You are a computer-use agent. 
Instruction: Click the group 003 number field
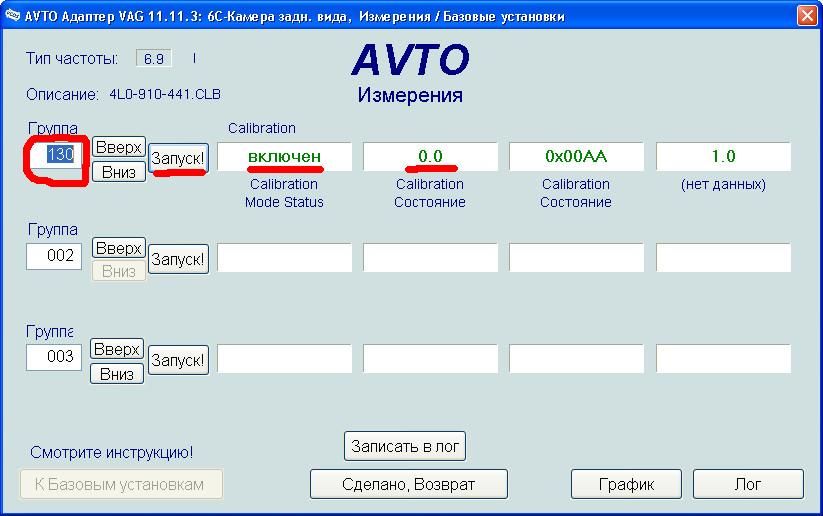point(54,357)
